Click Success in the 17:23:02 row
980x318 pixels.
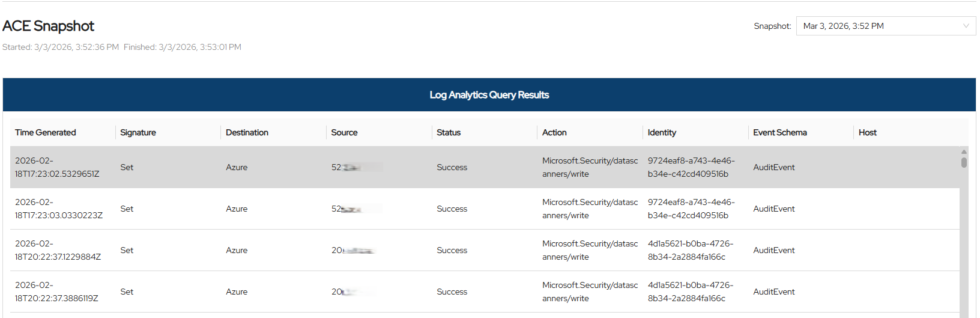[452, 167]
